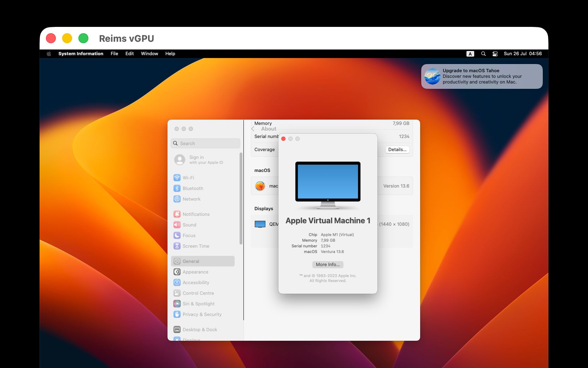Click the Accessibility icon in sidebar
This screenshot has height=368, width=588.
pos(177,282)
